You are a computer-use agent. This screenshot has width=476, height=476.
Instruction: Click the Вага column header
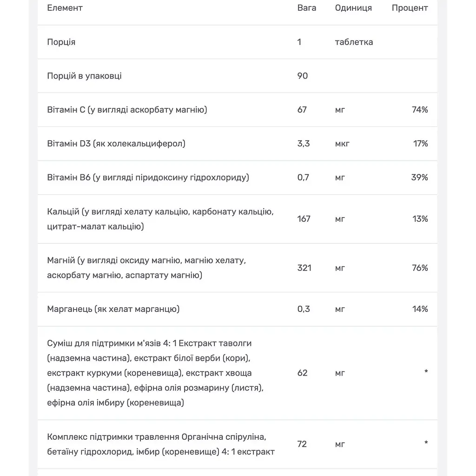pyautogui.click(x=307, y=8)
